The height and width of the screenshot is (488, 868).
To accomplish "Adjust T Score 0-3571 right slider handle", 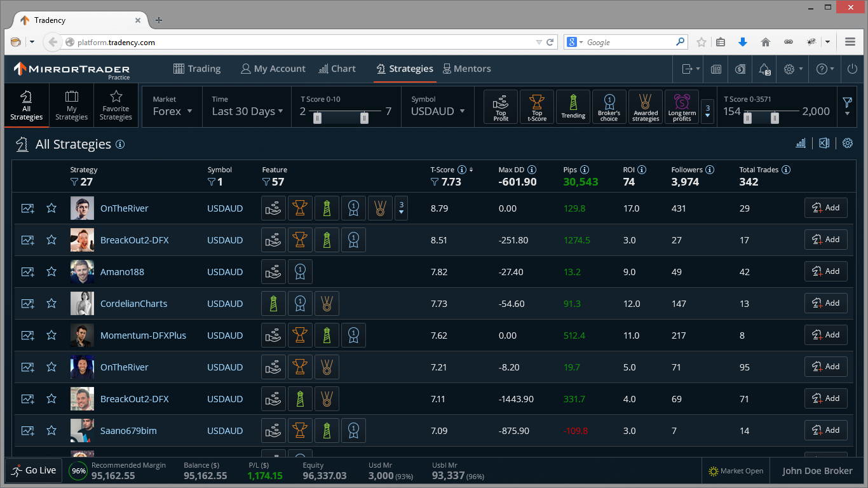I will click(x=775, y=118).
